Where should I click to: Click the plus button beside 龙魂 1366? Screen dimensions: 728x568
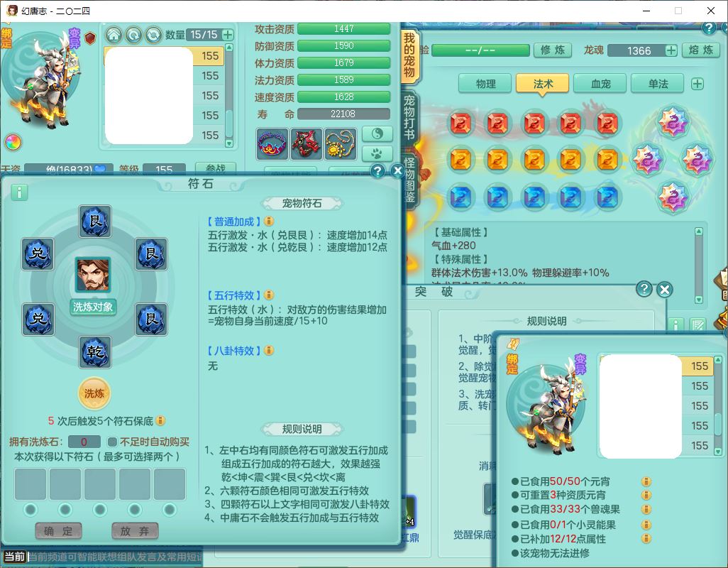tap(671, 50)
